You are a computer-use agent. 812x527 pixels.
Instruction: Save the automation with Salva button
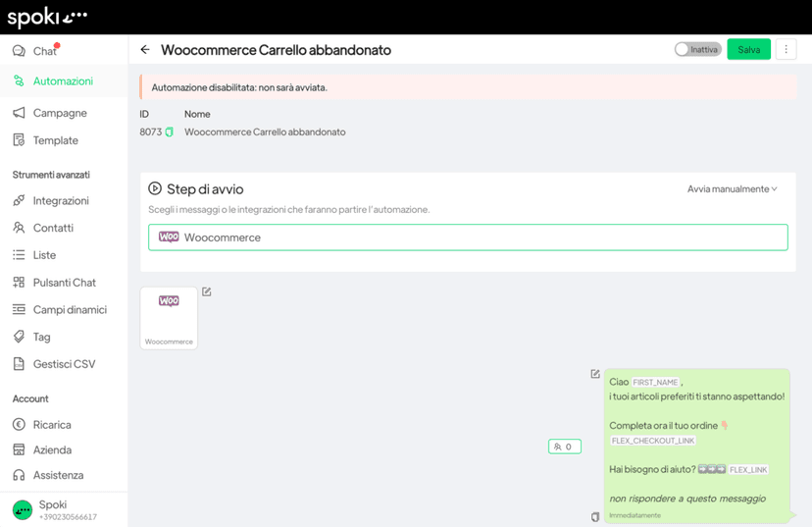point(748,49)
